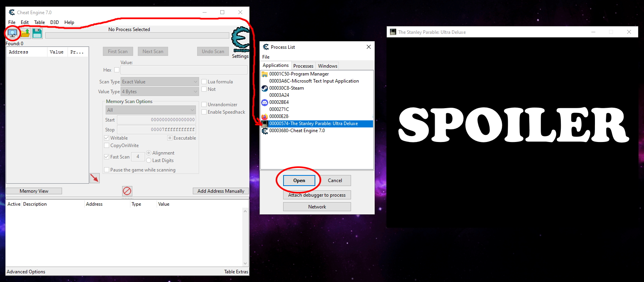
Task: Click Attach debugger to process button
Action: [317, 195]
